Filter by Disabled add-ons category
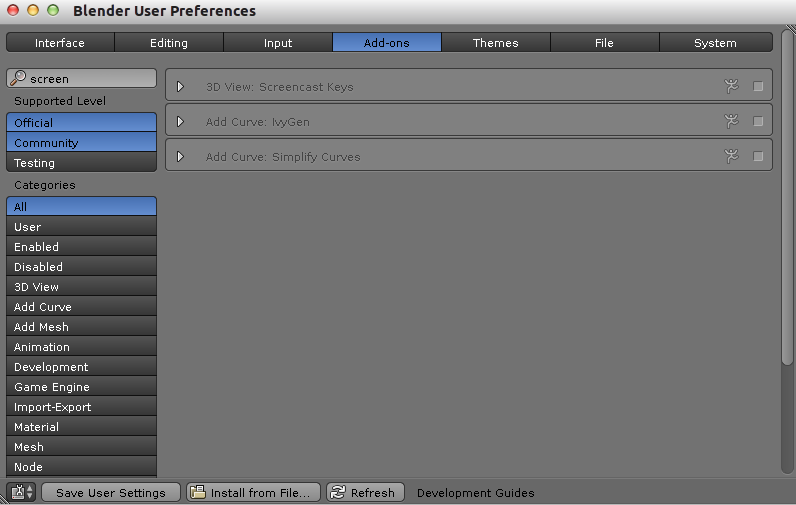 (81, 266)
